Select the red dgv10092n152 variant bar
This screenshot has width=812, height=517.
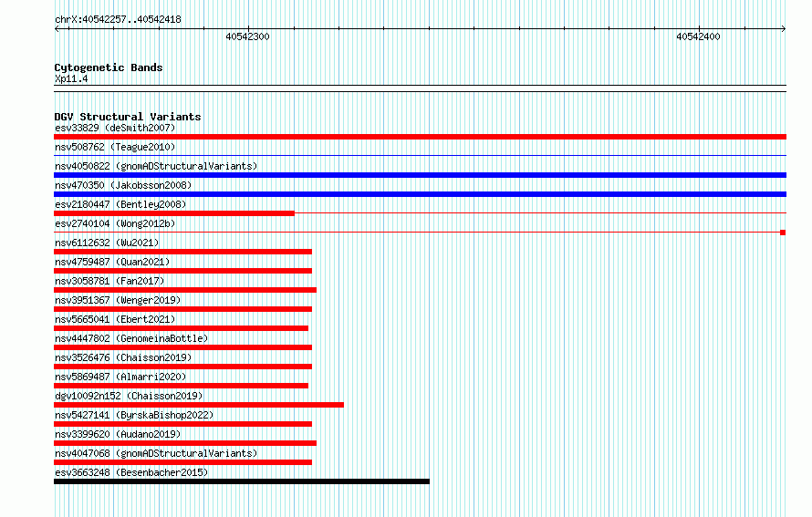click(199, 405)
